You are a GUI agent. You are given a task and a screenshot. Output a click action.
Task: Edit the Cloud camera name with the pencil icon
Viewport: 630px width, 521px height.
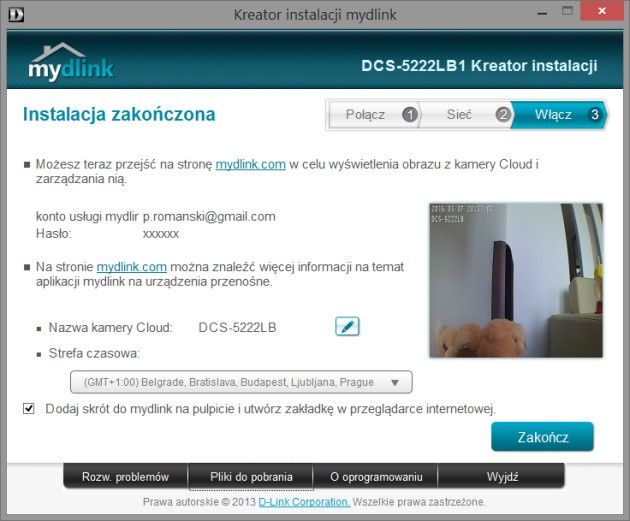[347, 326]
